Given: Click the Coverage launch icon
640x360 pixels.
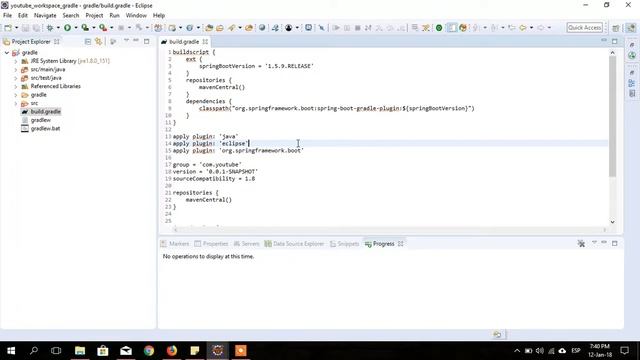Looking at the screenshot, I should pyautogui.click(x=85, y=28).
